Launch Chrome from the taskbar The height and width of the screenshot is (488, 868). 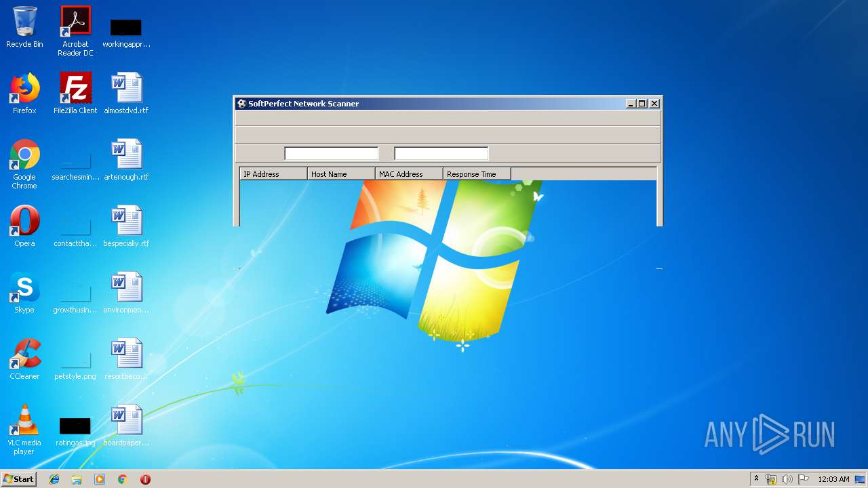123,479
